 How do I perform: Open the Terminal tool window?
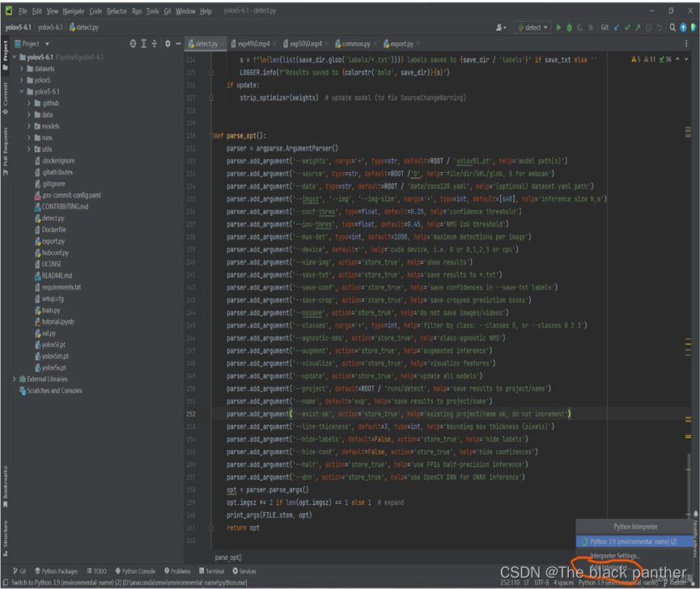211,571
